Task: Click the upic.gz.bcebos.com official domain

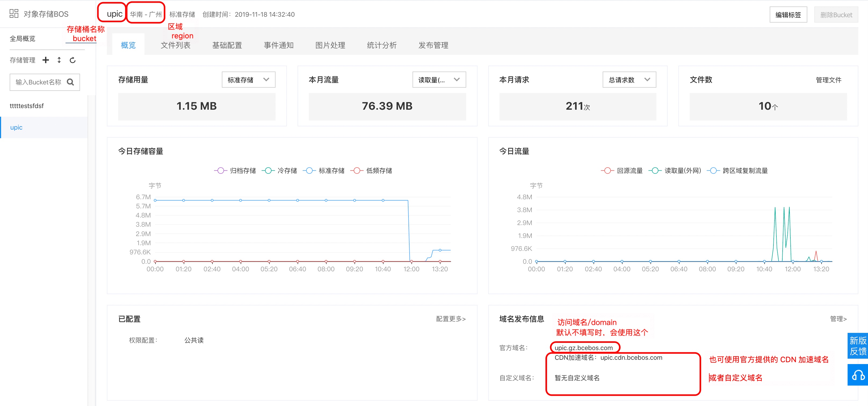Action: [584, 348]
